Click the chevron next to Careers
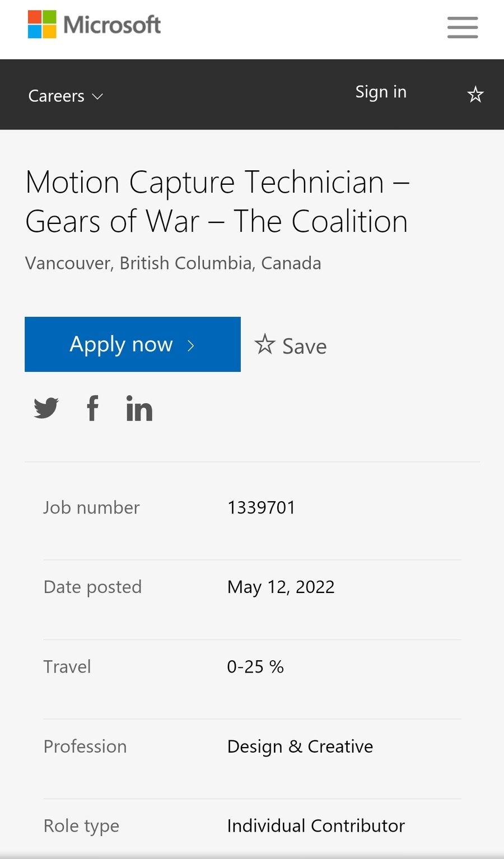Viewport: 504px width, 859px height. pyautogui.click(x=97, y=96)
